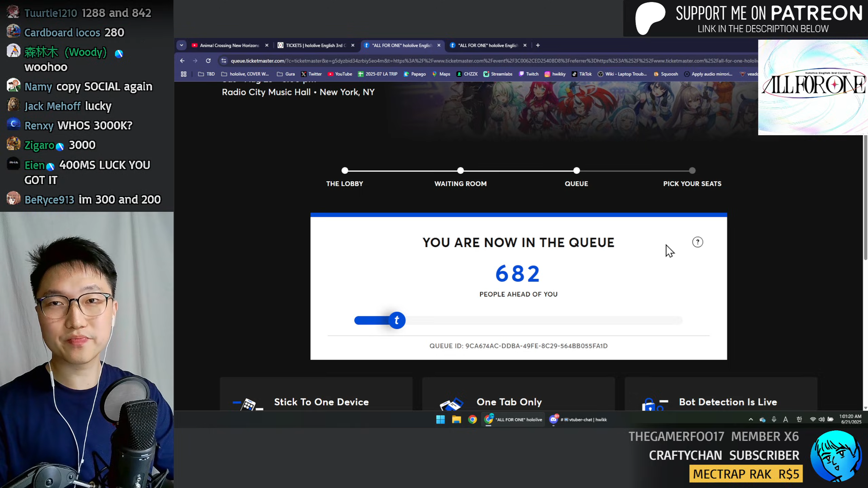Click the Bot Detection Is Live card
Screen dimensions: 868x488
[721, 394]
